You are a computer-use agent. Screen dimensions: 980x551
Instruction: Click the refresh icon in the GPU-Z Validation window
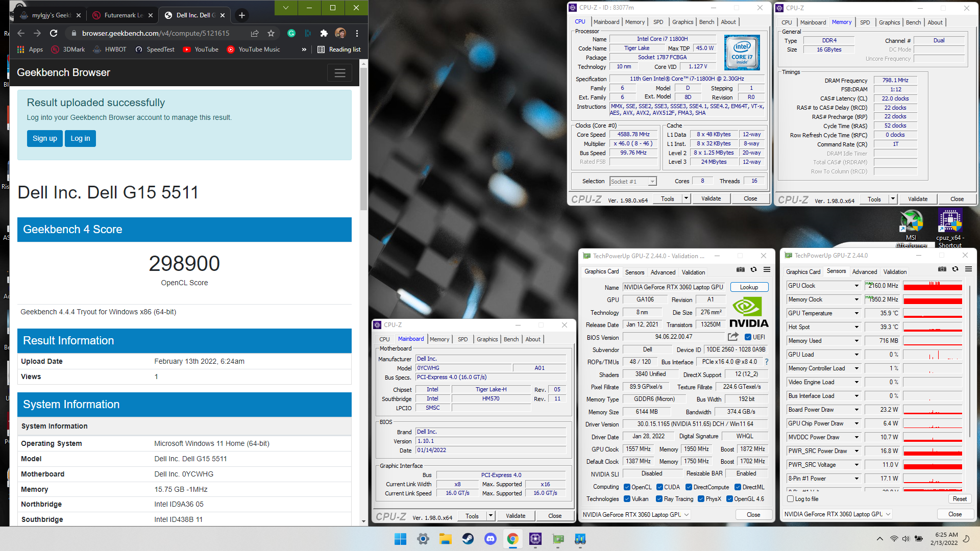click(x=753, y=269)
